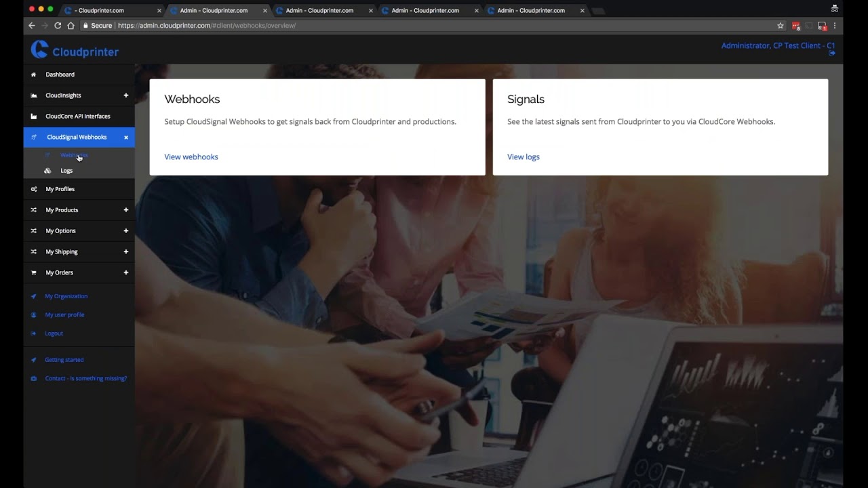Screen dimensions: 868x488
Task: Click the Dashboard home icon
Action: point(34,75)
